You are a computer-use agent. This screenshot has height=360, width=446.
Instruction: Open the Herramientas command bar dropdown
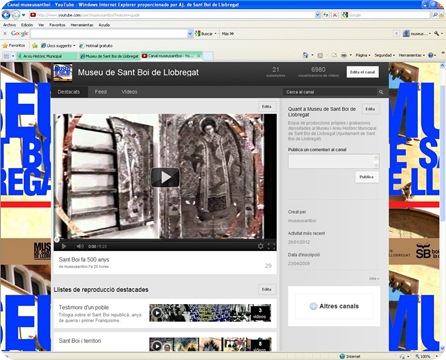click(x=412, y=55)
